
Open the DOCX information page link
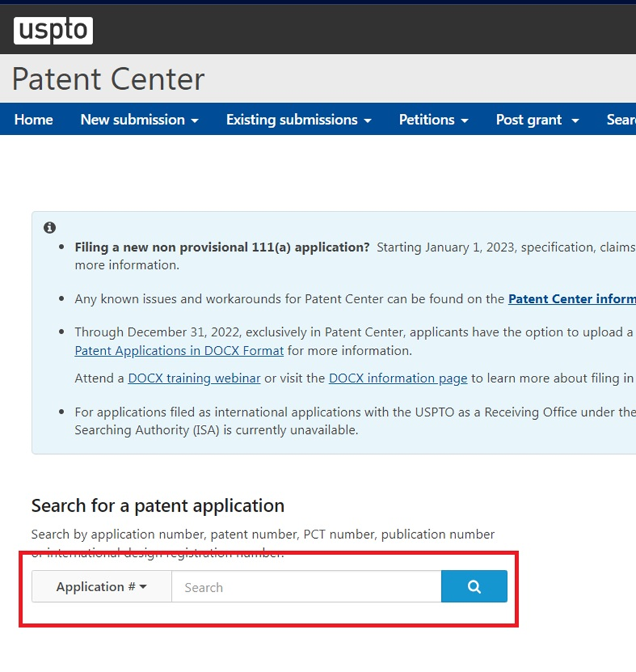point(398,378)
